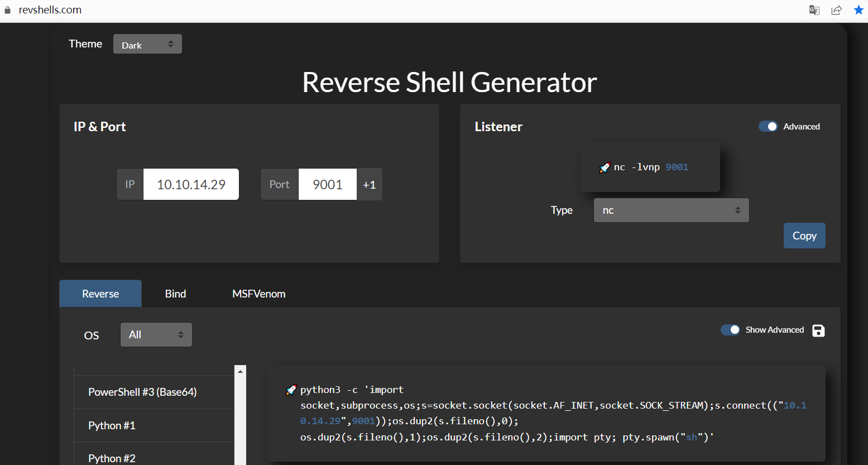Screen dimensions: 868x465
Task: Click the lock icon beside revshells.com
Action: pos(7,10)
